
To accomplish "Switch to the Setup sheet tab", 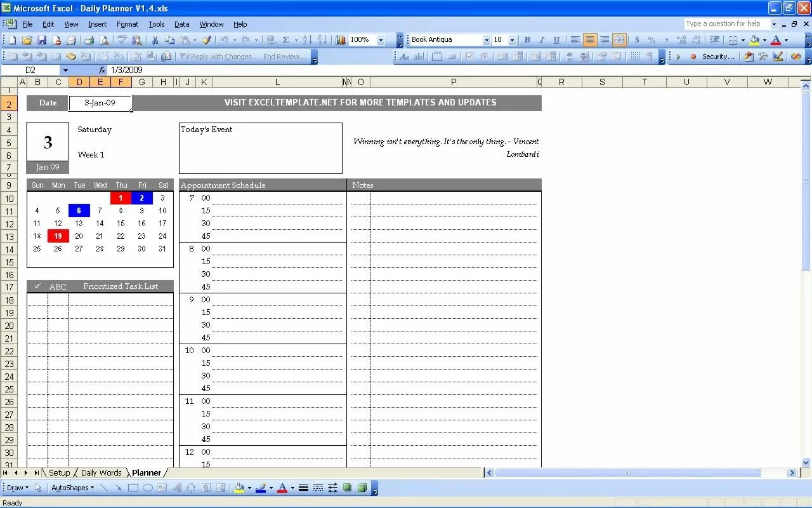I will tap(59, 473).
